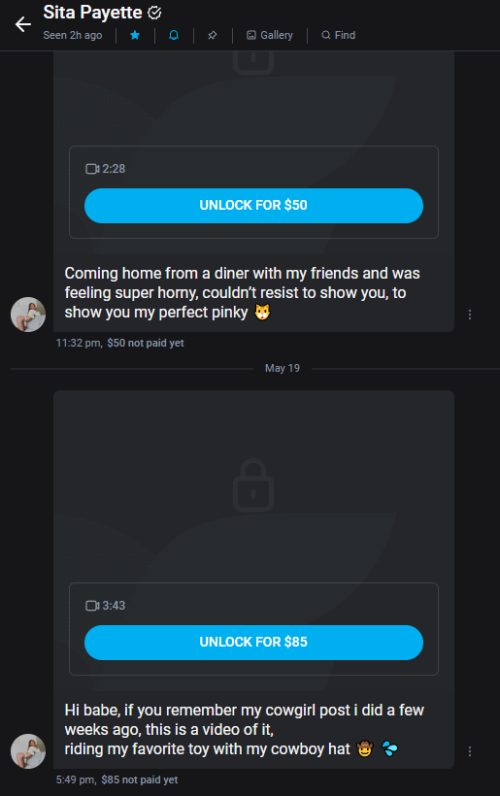Open options menu for the $85 message
Viewport: 500px width, 796px height.
[x=470, y=751]
